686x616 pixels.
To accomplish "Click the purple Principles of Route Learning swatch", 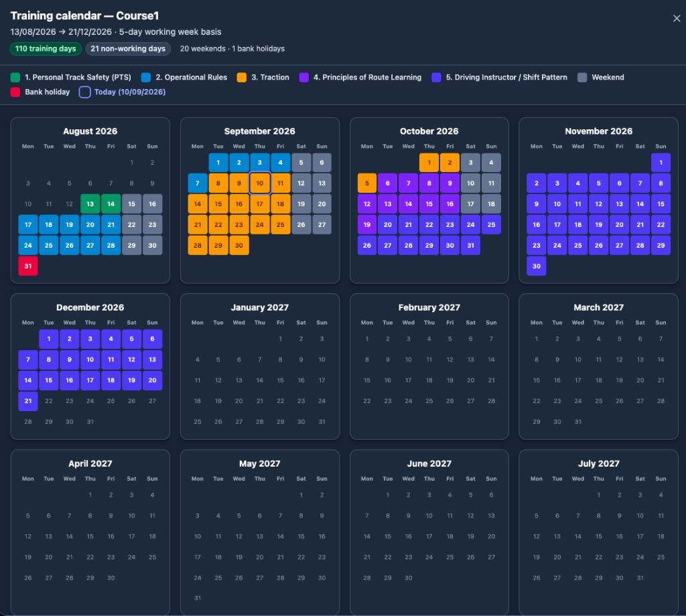I will coord(303,78).
